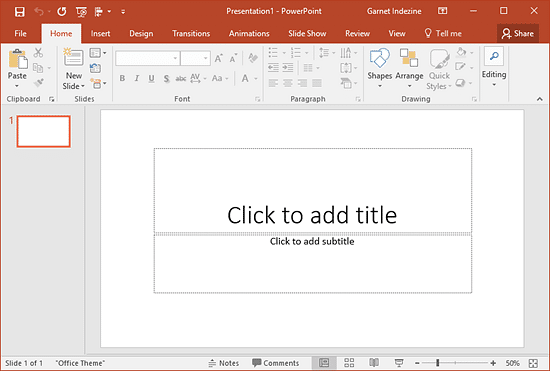550x371 pixels.
Task: Toggle Underline formatting
Action: pyautogui.click(x=151, y=79)
